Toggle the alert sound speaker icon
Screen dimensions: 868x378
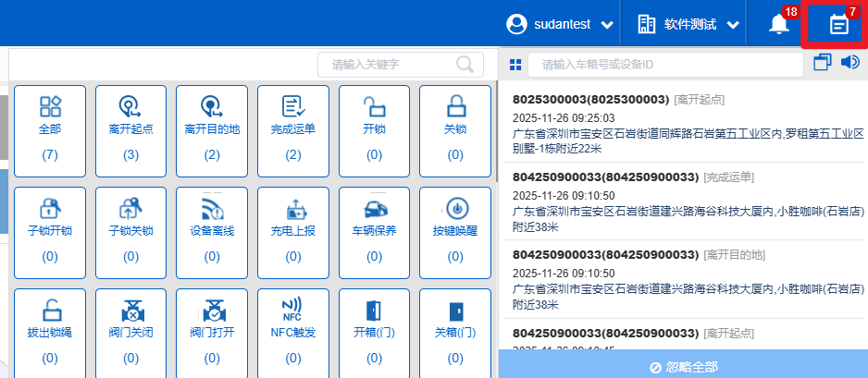point(849,63)
